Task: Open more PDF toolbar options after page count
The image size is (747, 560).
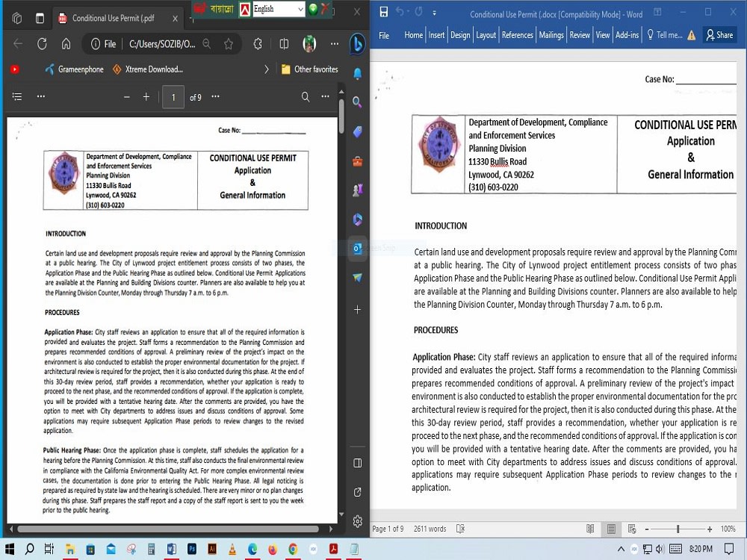Action: click(x=215, y=96)
